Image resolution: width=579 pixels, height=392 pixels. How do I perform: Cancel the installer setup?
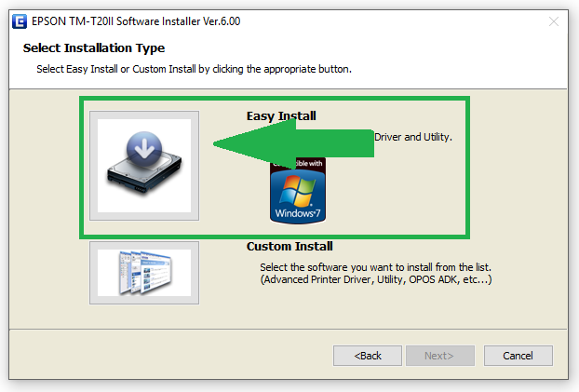(518, 356)
